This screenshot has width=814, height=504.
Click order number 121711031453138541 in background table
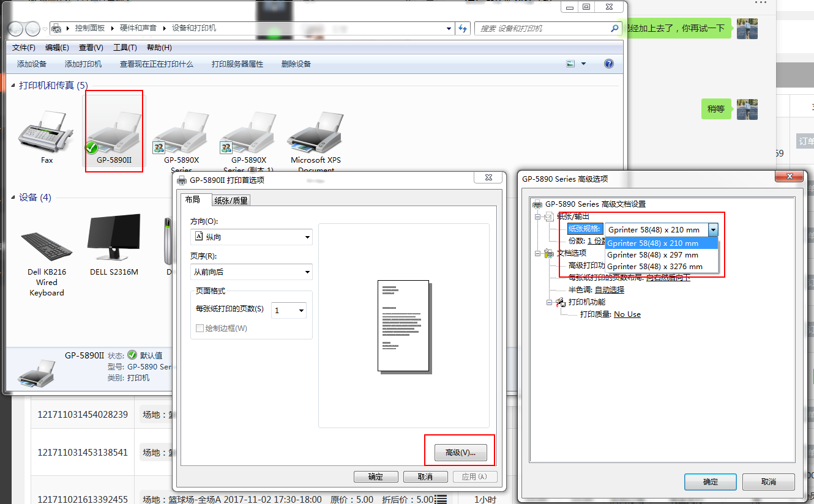[83, 453]
